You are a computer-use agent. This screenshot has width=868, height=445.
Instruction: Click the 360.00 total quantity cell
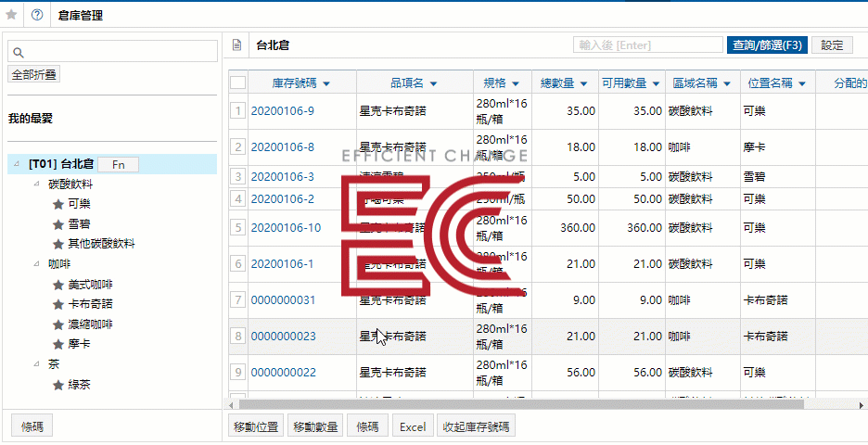[565, 227]
